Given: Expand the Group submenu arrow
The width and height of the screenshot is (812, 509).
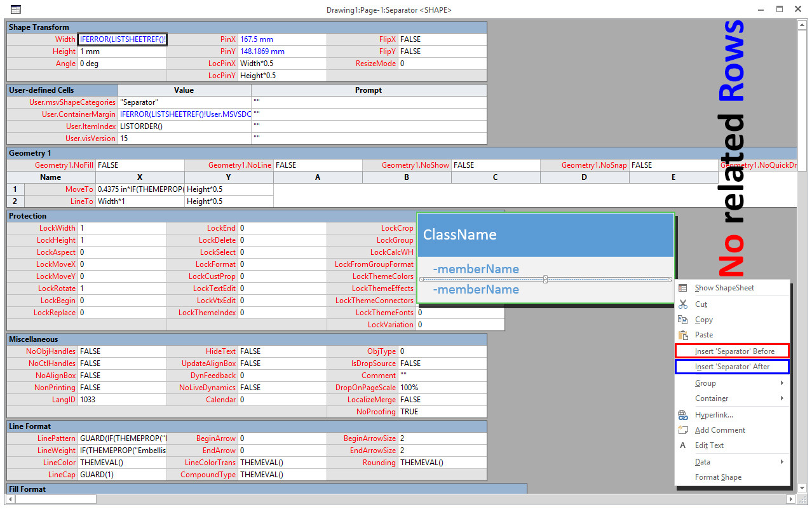Looking at the screenshot, I should [782, 383].
